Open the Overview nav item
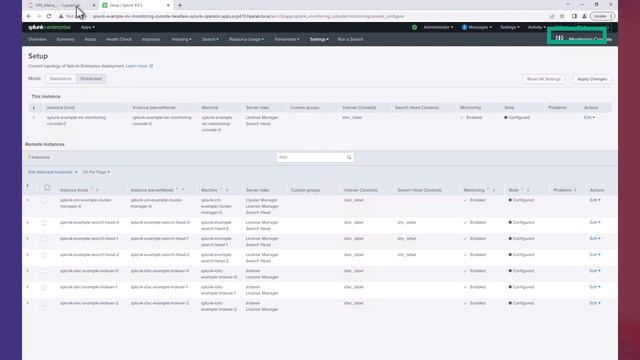640x360 pixels. coord(37,40)
